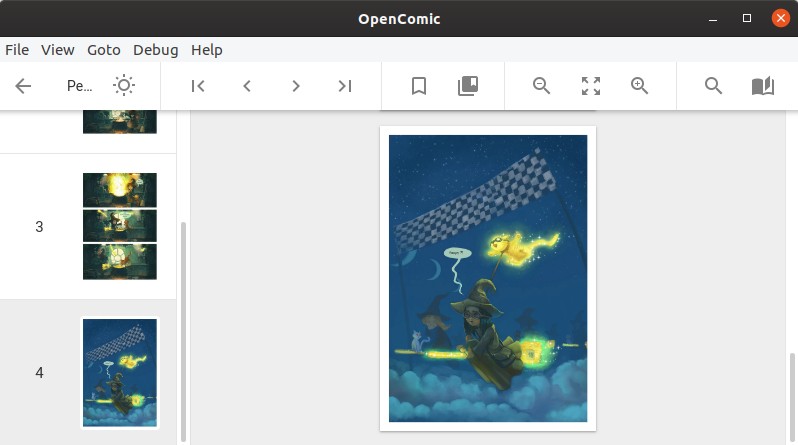This screenshot has height=445, width=798.
Task: Open the saved bookmarks collection icon
Action: pyautogui.click(x=468, y=86)
